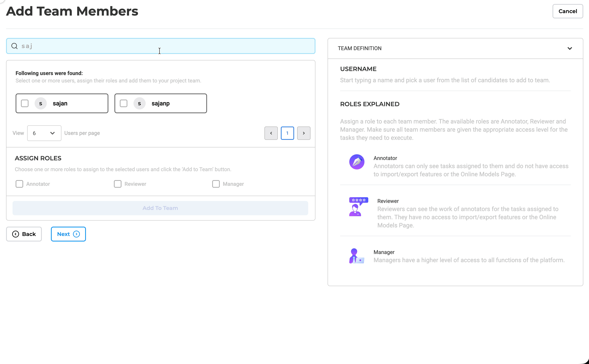Click the sajan user avatar
This screenshot has width=589, height=364.
[x=41, y=104]
